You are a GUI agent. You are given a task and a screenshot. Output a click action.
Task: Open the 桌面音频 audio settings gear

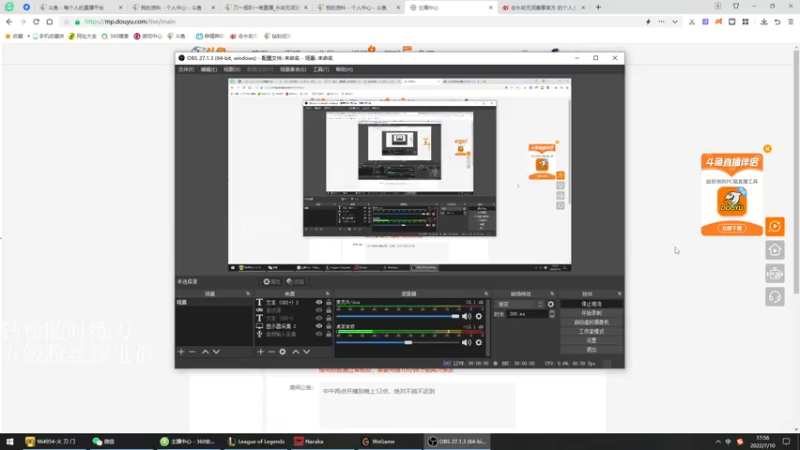479,343
